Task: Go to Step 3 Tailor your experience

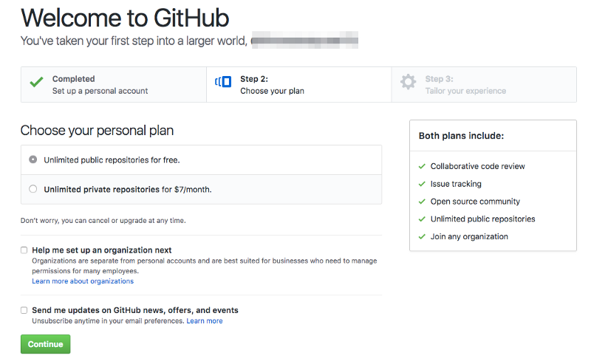Action: [x=484, y=85]
